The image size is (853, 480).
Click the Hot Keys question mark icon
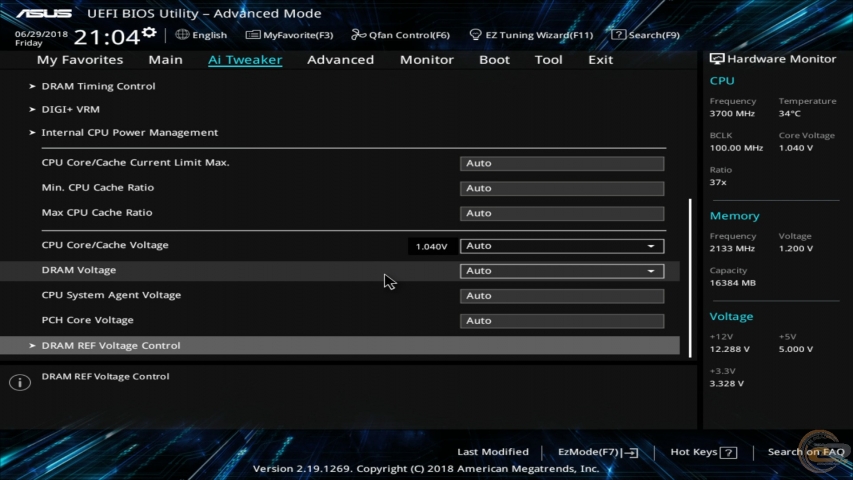[x=728, y=452]
